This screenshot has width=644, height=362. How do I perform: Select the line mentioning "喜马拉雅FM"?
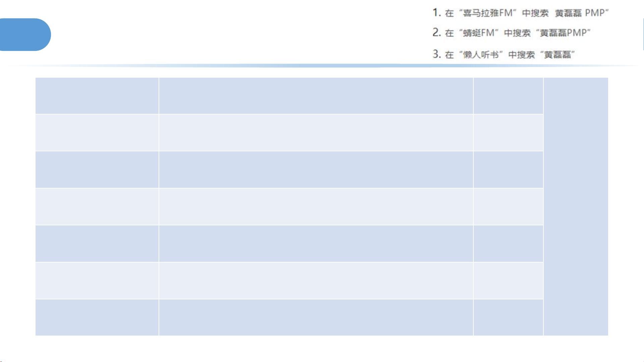coord(520,13)
